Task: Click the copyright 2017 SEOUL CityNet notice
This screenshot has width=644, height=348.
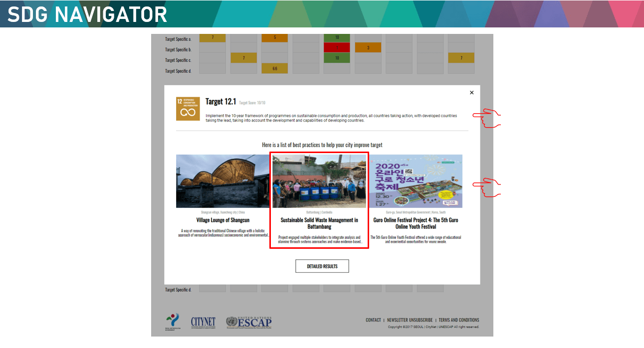Action: point(433,327)
